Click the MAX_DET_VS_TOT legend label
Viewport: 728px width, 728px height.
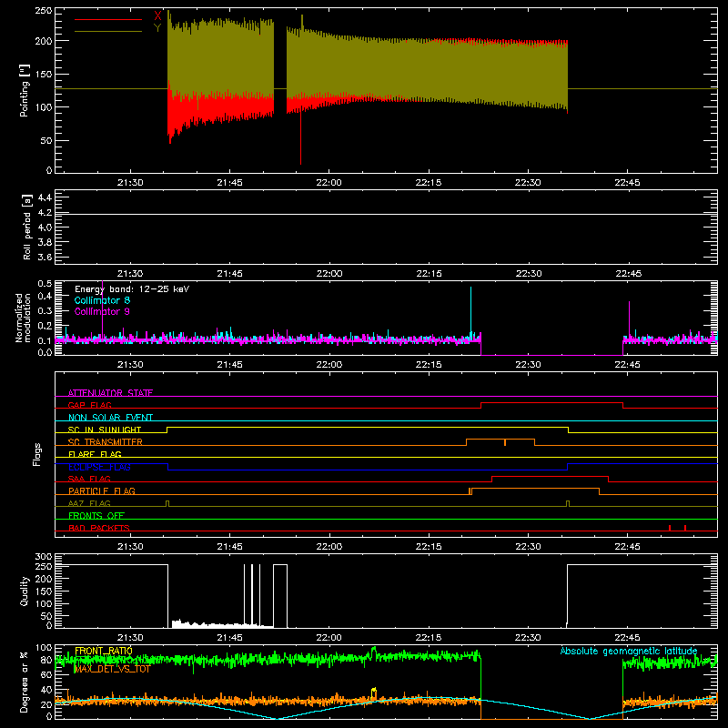[x=112, y=669]
